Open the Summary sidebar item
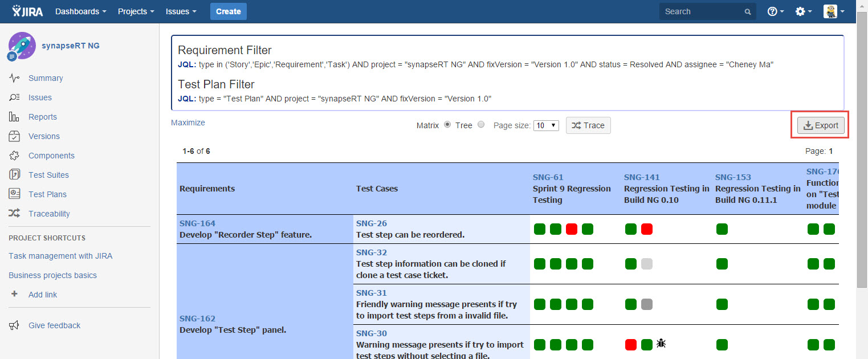Viewport: 868px width, 359px height. coord(46,78)
